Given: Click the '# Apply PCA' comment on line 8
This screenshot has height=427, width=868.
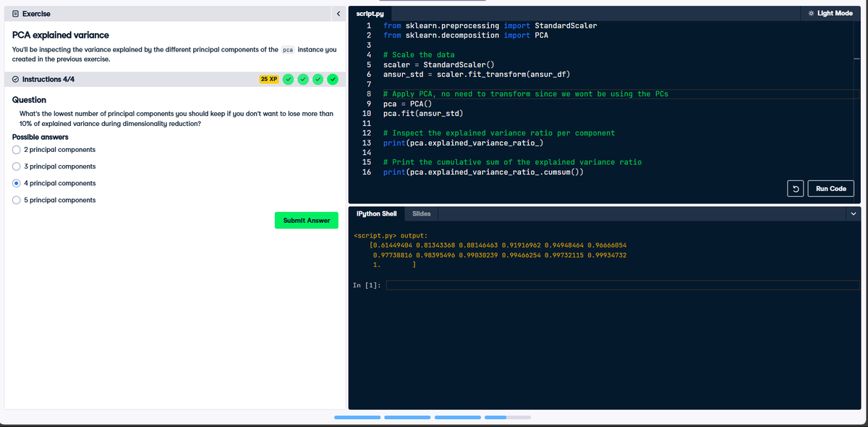Looking at the screenshot, I should pos(527,94).
